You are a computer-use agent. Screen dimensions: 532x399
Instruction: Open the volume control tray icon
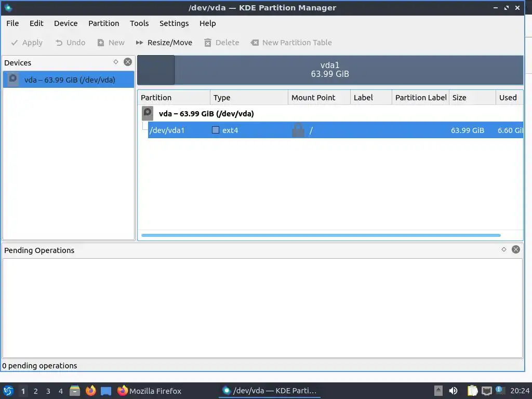[x=453, y=391]
